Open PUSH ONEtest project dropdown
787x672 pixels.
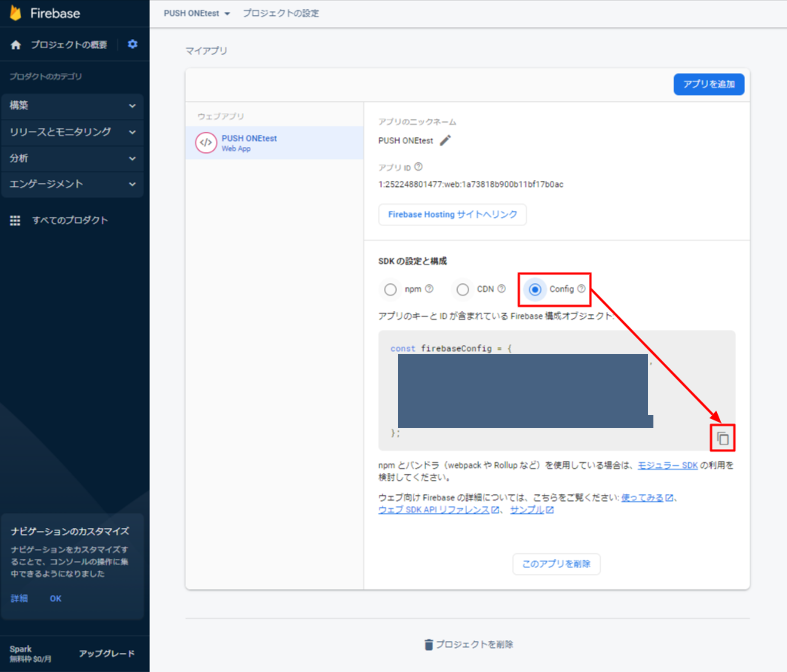coord(197,13)
